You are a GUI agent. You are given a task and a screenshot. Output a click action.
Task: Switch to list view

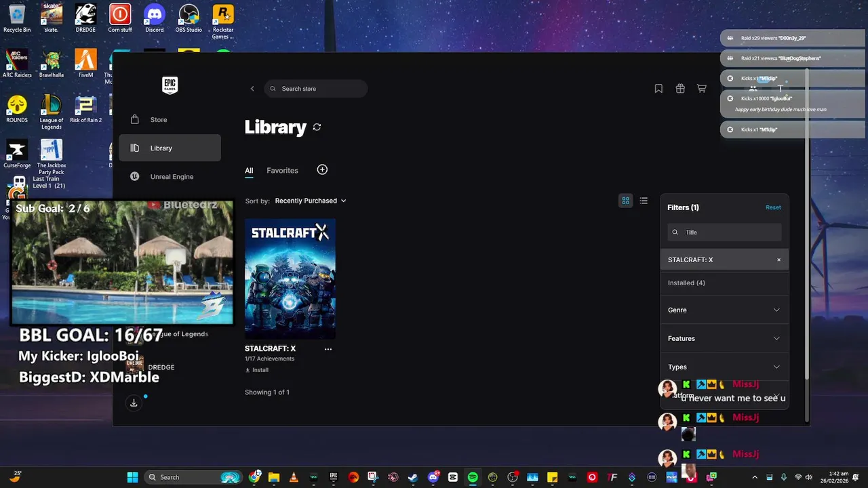(644, 201)
